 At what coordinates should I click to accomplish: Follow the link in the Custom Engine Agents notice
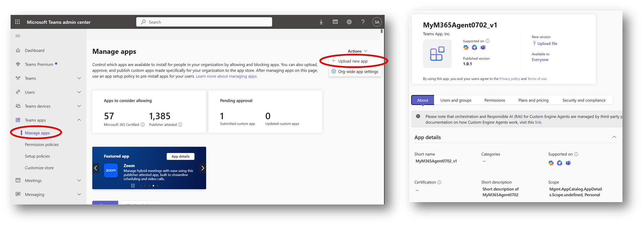pos(538,122)
